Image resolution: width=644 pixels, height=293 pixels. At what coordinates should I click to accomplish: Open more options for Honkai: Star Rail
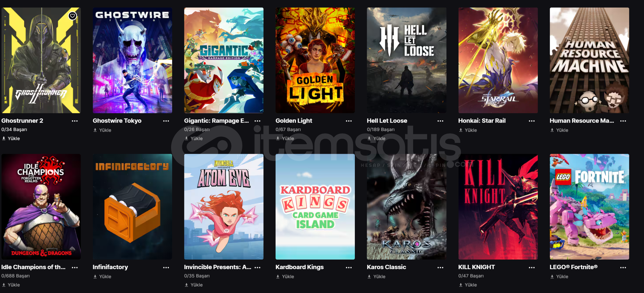coord(532,121)
